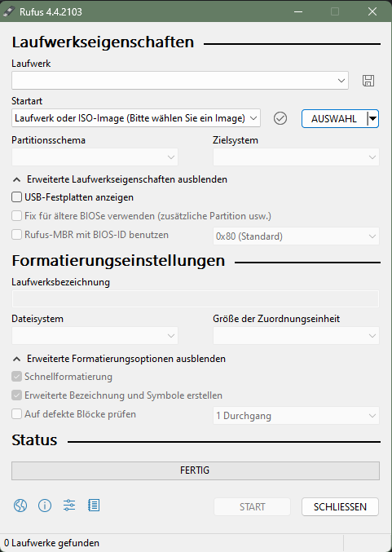The height and width of the screenshot is (552, 392).
Task: Open application settings sliders icon
Action: pyautogui.click(x=69, y=506)
